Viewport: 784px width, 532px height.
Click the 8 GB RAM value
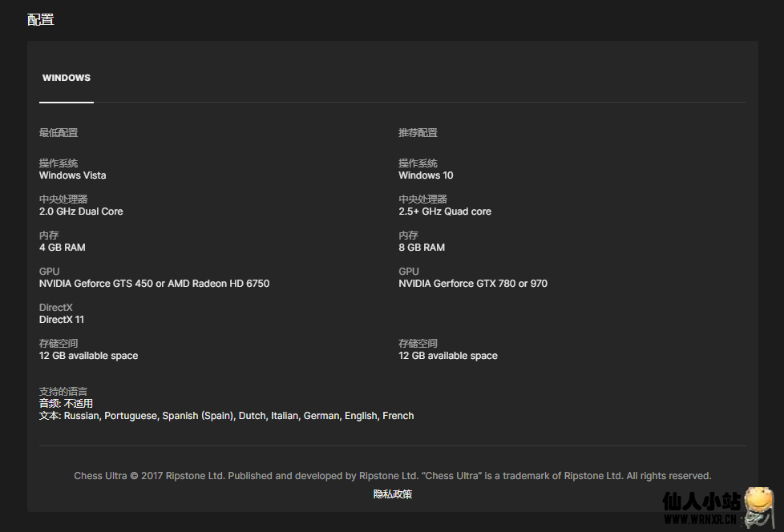[x=422, y=248]
